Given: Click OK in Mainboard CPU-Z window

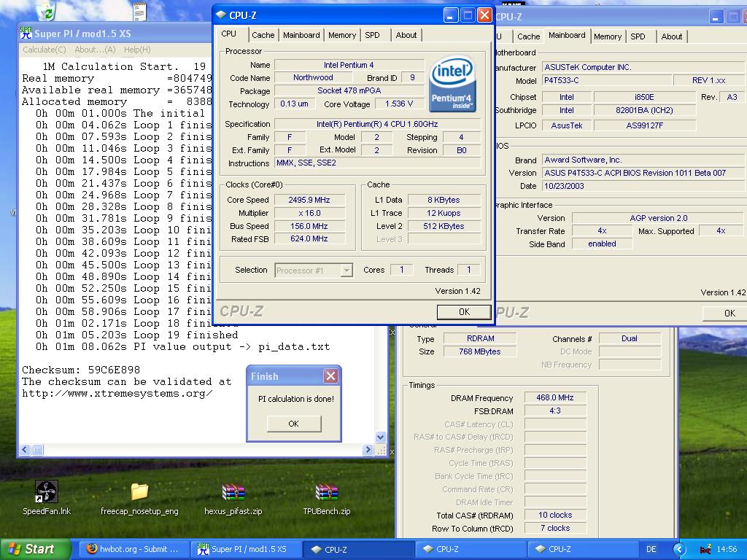Looking at the screenshot, I should click(726, 314).
